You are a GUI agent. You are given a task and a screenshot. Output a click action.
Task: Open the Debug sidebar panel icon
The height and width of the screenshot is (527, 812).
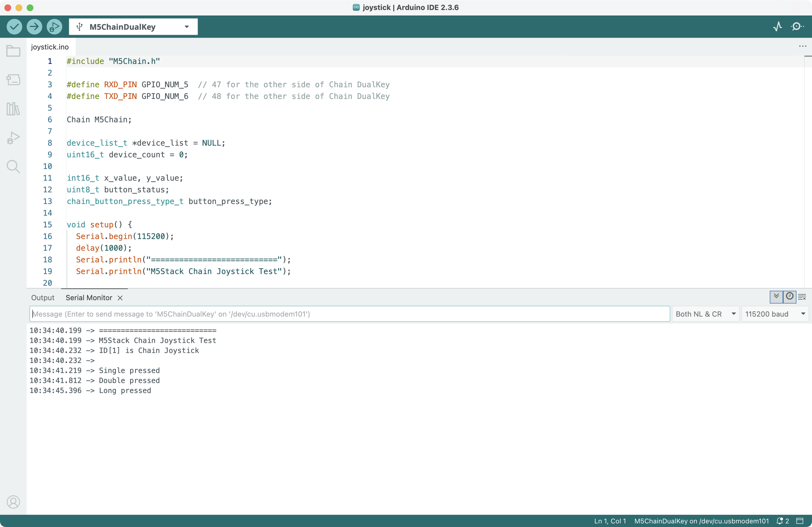pos(13,138)
